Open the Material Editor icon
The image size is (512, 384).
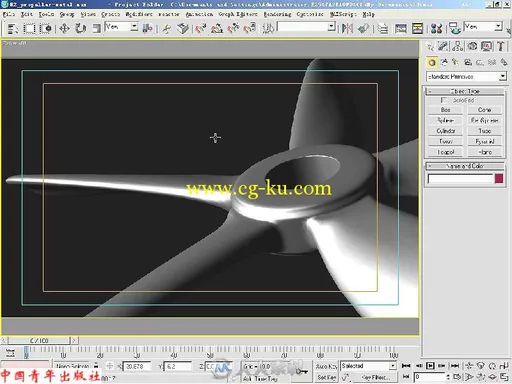click(x=436, y=29)
